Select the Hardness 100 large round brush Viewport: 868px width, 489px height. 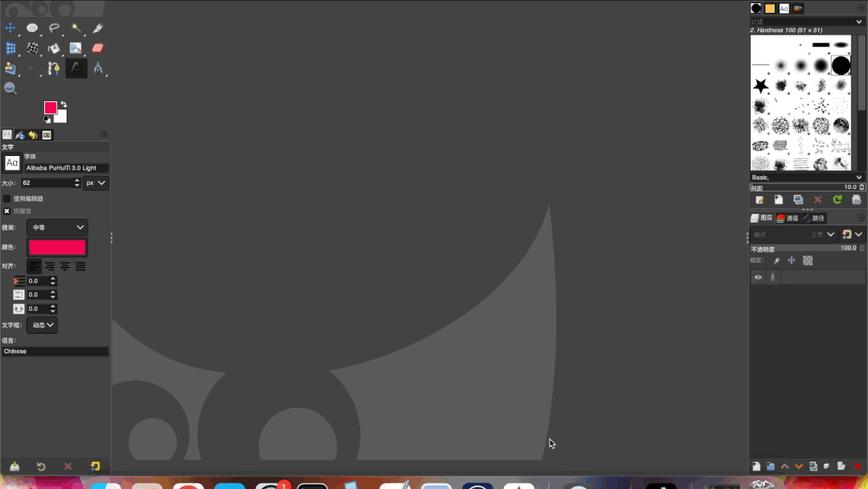tap(841, 65)
